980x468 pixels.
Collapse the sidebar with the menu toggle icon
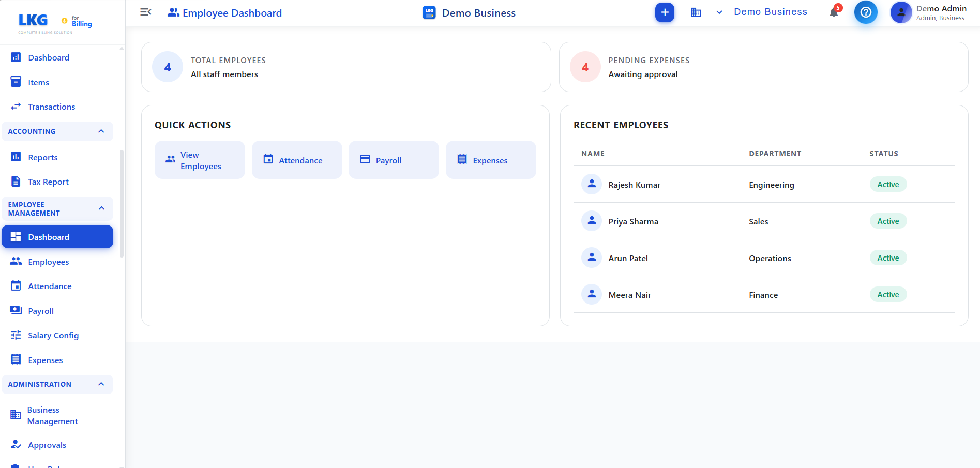(x=146, y=12)
